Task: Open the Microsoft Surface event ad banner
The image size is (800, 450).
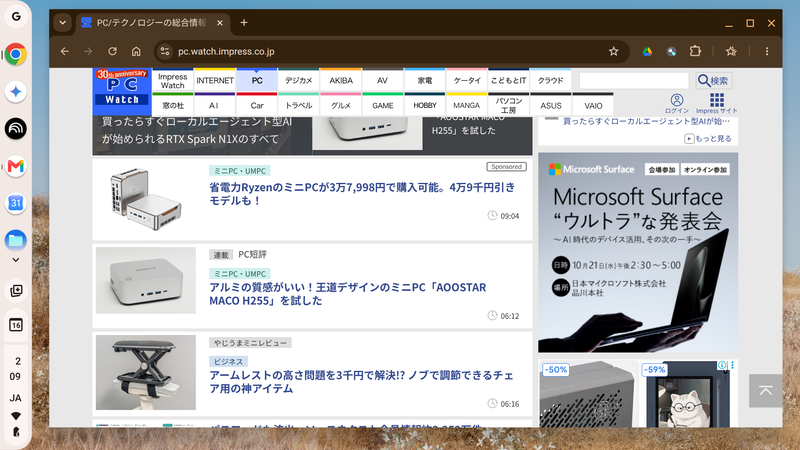Action: tap(638, 253)
